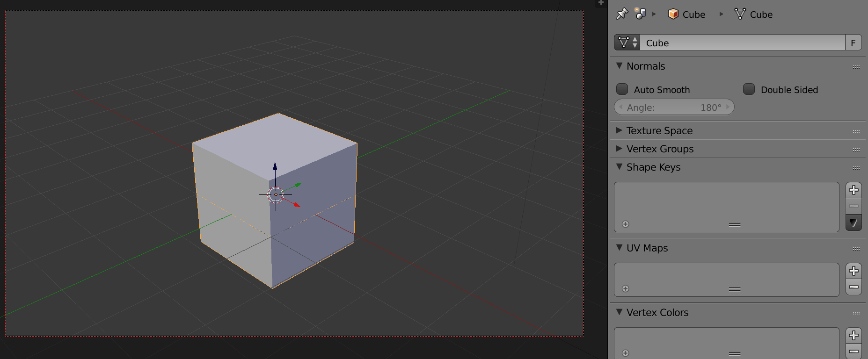This screenshot has width=868, height=359.
Task: Collapse the Normals panel
Action: pyautogui.click(x=620, y=66)
